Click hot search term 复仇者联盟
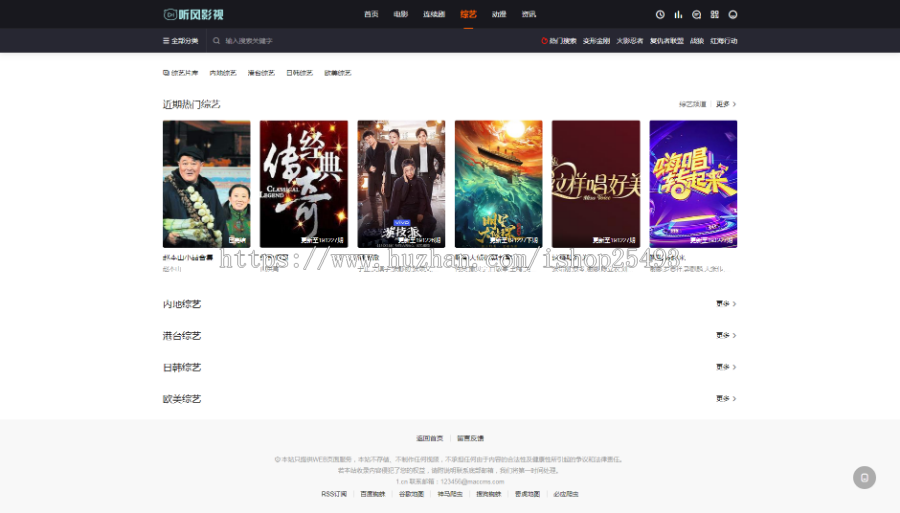The height and width of the screenshot is (513, 900). (666, 41)
